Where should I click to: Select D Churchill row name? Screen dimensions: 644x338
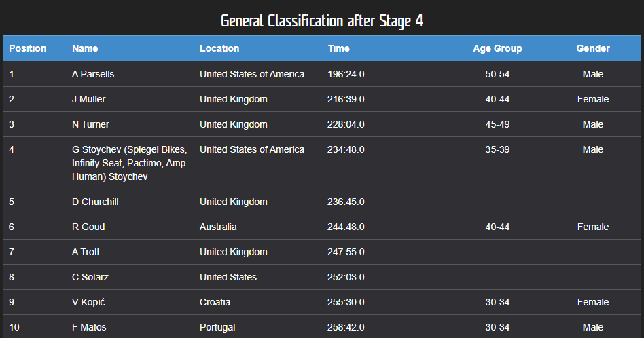[x=95, y=202]
